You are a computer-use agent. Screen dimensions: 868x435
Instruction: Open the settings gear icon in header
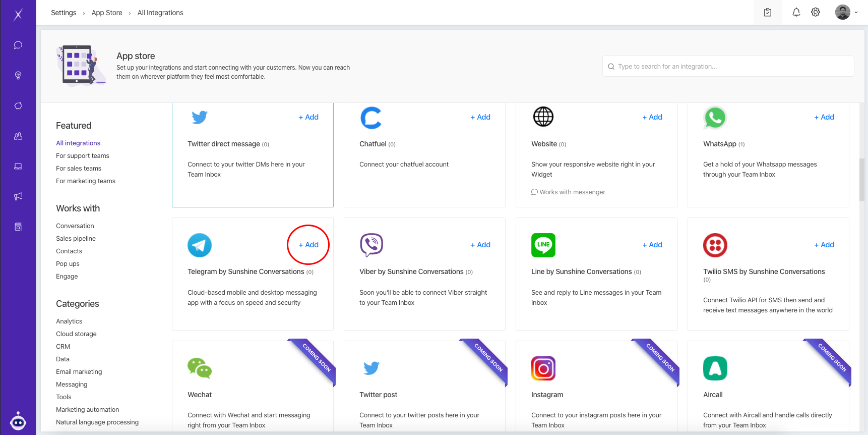tap(816, 13)
